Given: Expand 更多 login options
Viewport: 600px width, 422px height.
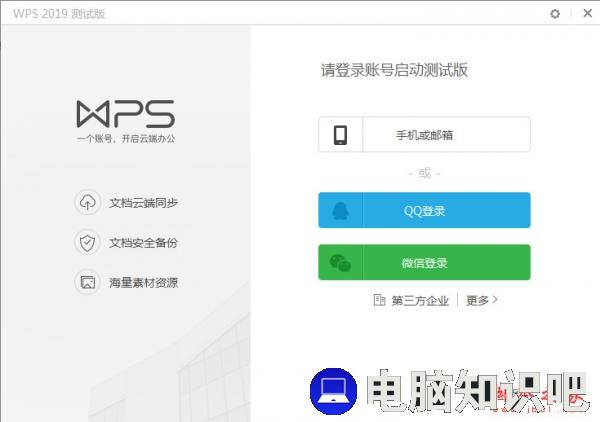Looking at the screenshot, I should tap(481, 300).
